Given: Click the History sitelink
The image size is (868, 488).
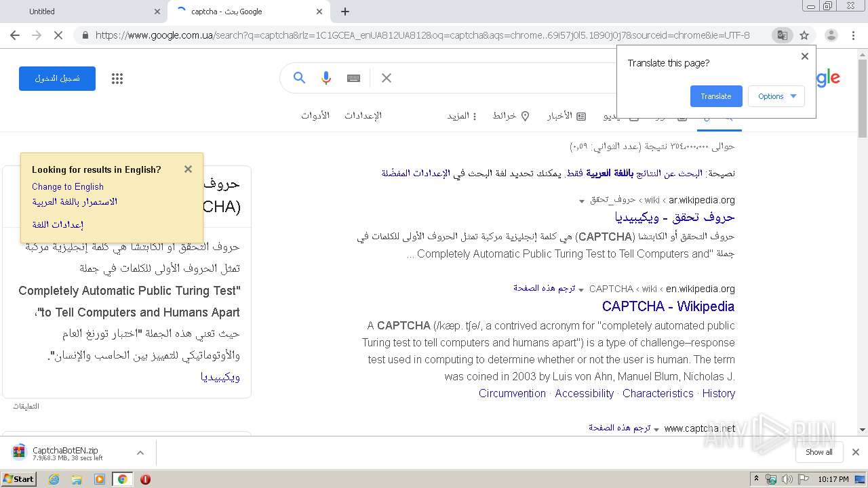Looking at the screenshot, I should click(719, 394).
